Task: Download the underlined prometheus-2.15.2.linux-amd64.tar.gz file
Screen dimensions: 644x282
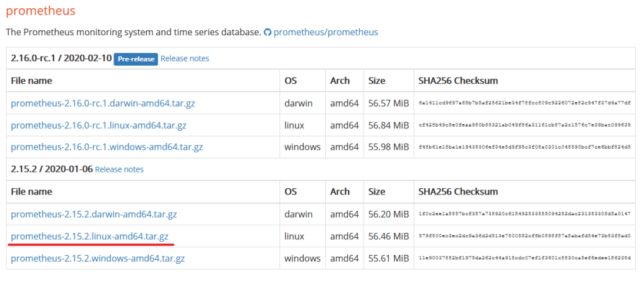Action: click(89, 236)
